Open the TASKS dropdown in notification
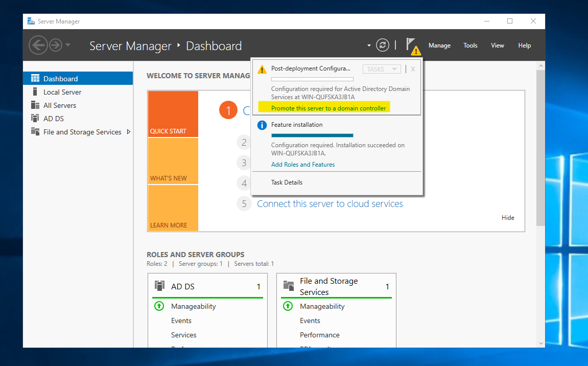 pyautogui.click(x=382, y=69)
